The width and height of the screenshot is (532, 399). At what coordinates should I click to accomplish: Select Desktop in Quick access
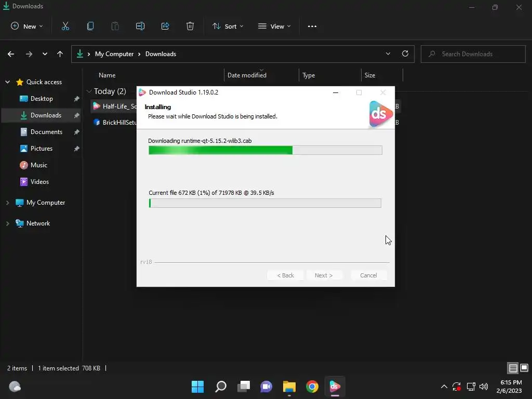coord(42,98)
